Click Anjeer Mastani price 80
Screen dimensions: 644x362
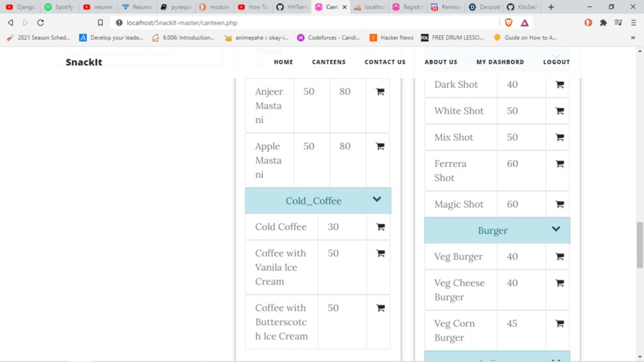tap(345, 91)
